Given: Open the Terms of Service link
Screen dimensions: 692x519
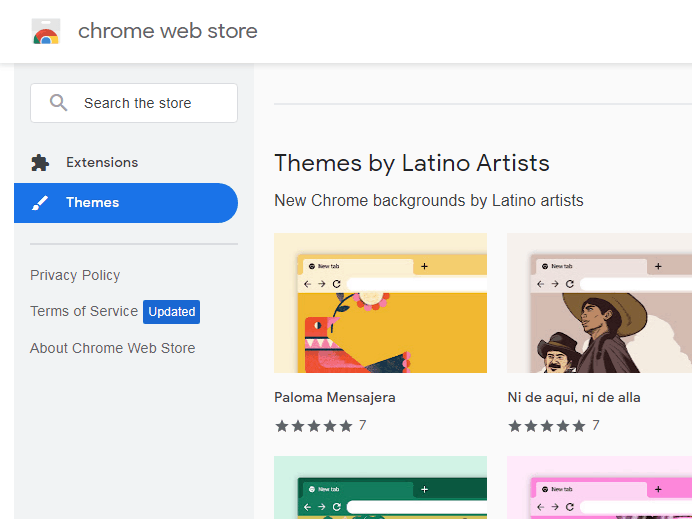Looking at the screenshot, I should coord(84,311).
